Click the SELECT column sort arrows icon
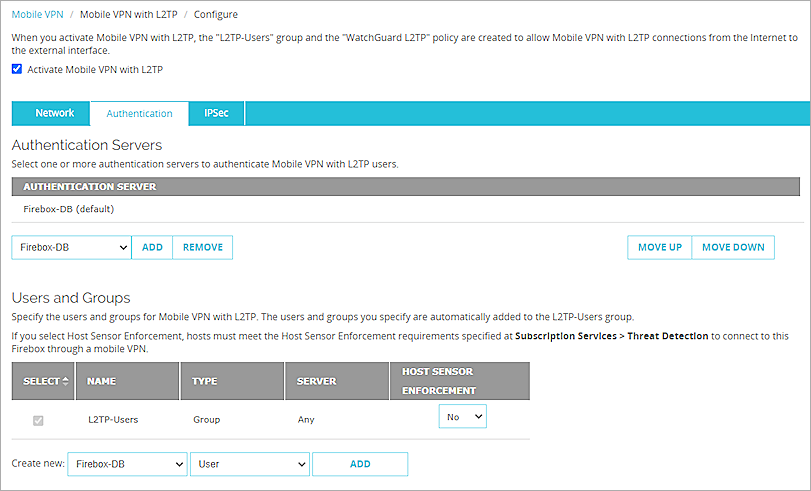Screen dimensions: 811x491 [66, 381]
